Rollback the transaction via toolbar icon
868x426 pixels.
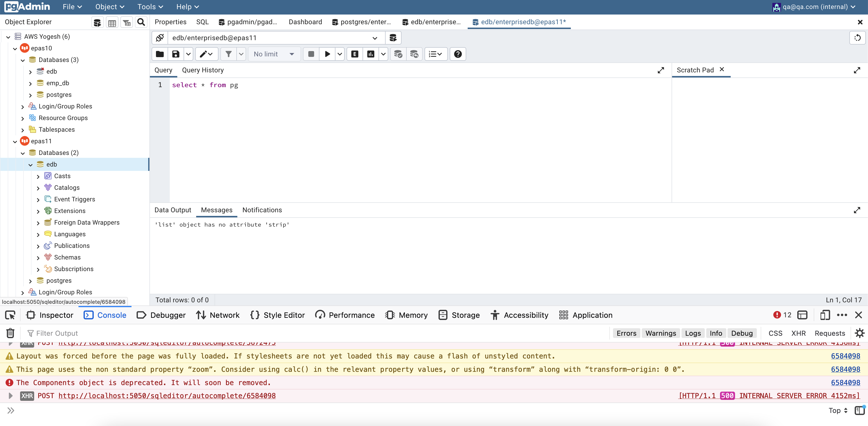pyautogui.click(x=414, y=54)
